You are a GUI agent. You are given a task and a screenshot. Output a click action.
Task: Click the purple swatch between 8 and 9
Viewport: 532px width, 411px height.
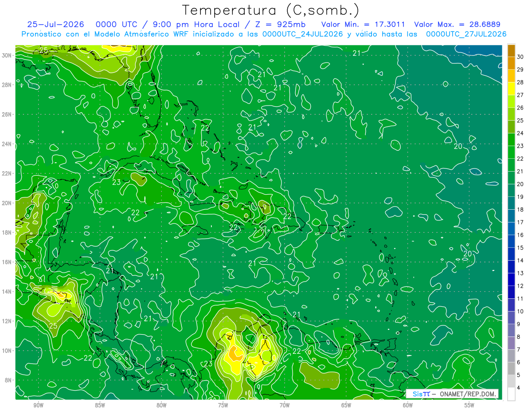[x=511, y=331]
